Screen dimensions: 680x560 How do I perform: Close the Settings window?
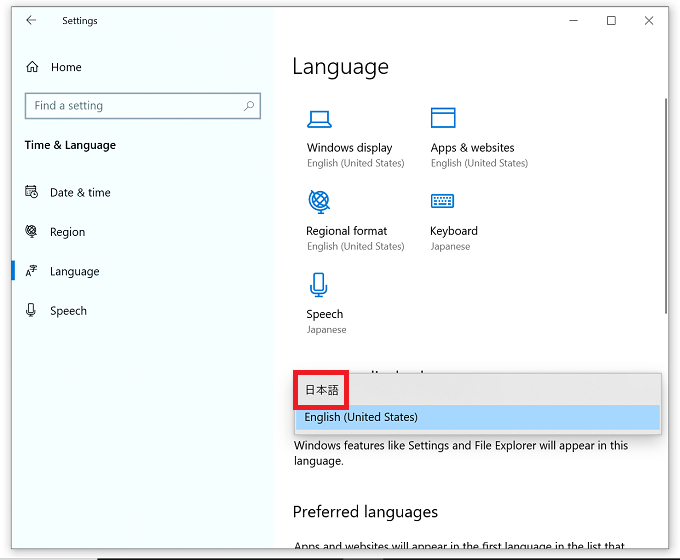tap(649, 20)
